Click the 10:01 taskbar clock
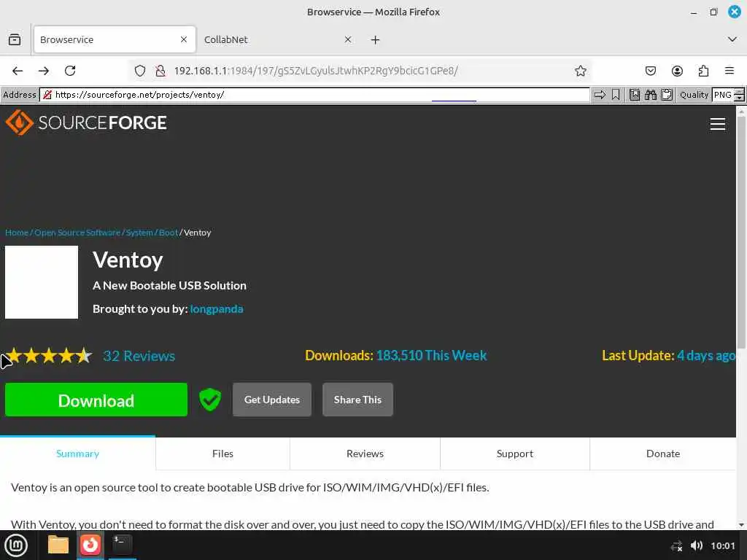 (x=723, y=545)
